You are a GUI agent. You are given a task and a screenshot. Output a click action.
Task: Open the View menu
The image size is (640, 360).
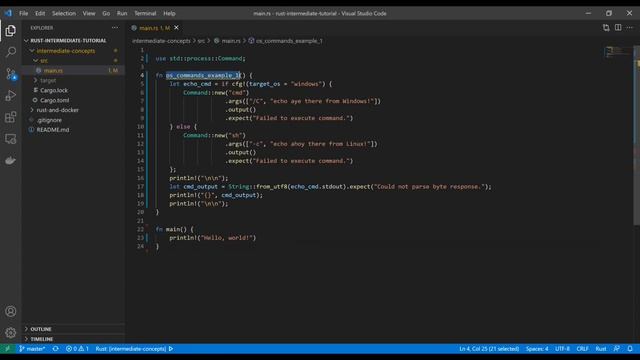click(x=89, y=13)
